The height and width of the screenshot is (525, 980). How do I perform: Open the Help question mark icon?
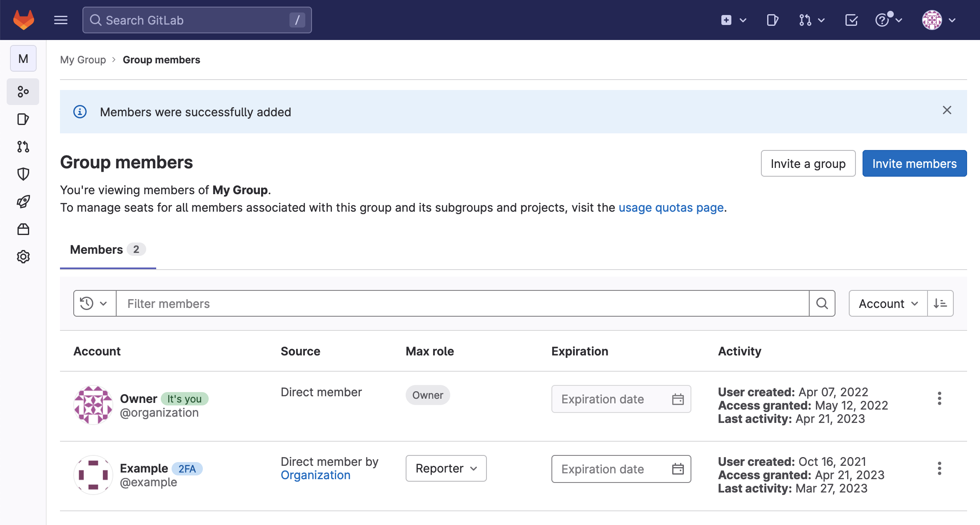[x=882, y=20]
